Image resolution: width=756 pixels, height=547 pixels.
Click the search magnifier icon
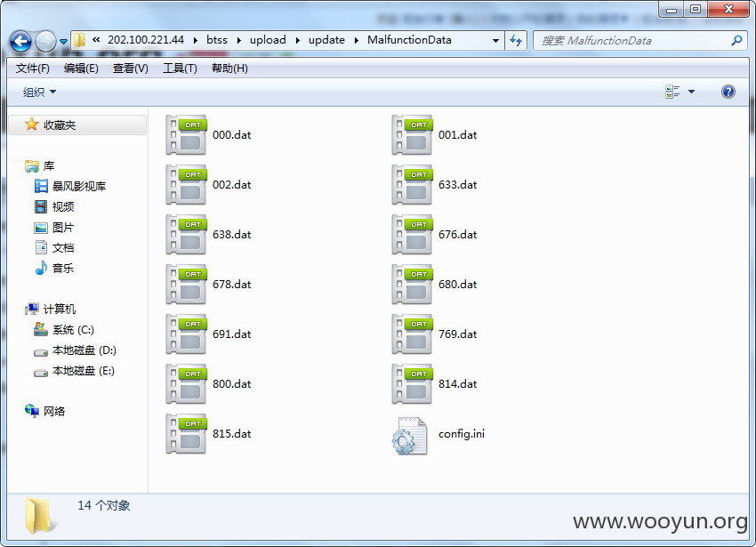point(736,41)
